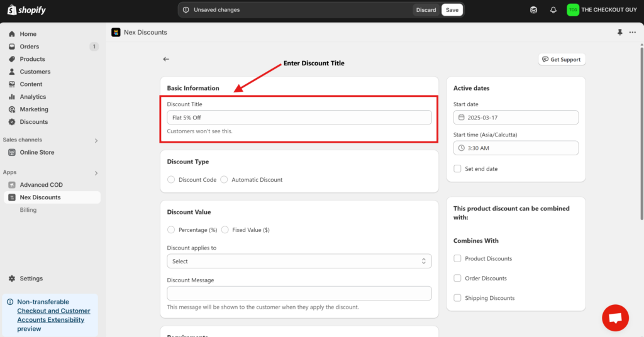This screenshot has width=644, height=337.
Task: Expand the Apps section chevron
Action: (x=96, y=173)
